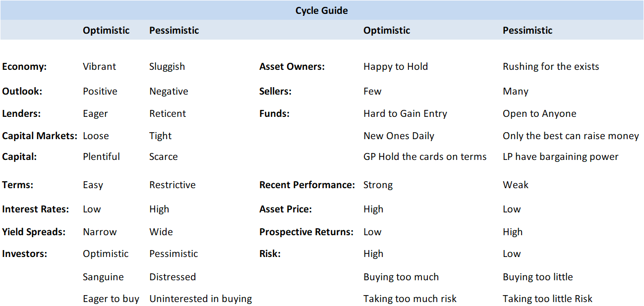Select the Sluggish cell
This screenshot has width=644, height=306.
[167, 67]
